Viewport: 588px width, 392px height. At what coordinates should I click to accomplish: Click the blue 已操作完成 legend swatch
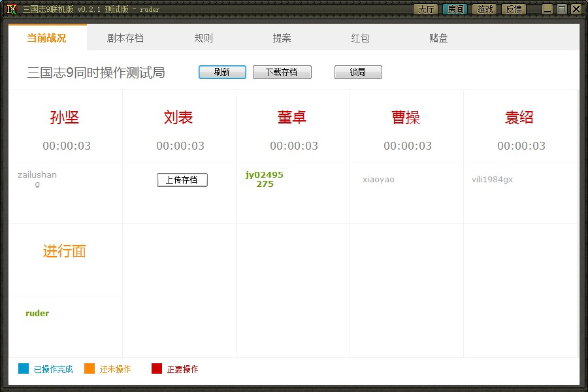[x=24, y=369]
